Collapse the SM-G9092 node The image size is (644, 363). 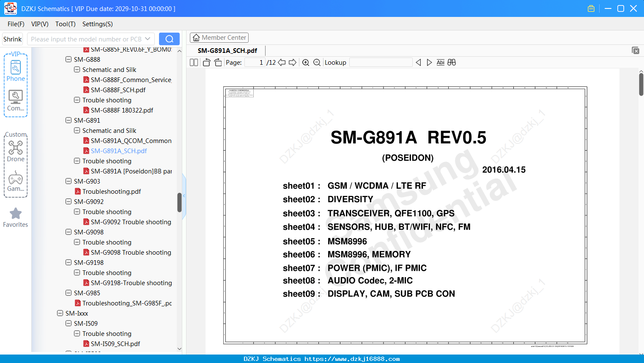click(69, 201)
